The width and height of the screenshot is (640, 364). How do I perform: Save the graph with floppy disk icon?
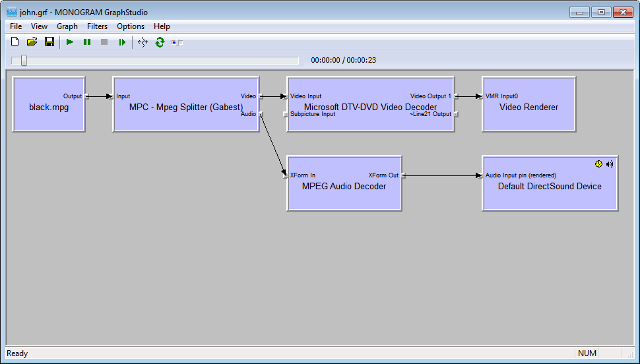[49, 42]
